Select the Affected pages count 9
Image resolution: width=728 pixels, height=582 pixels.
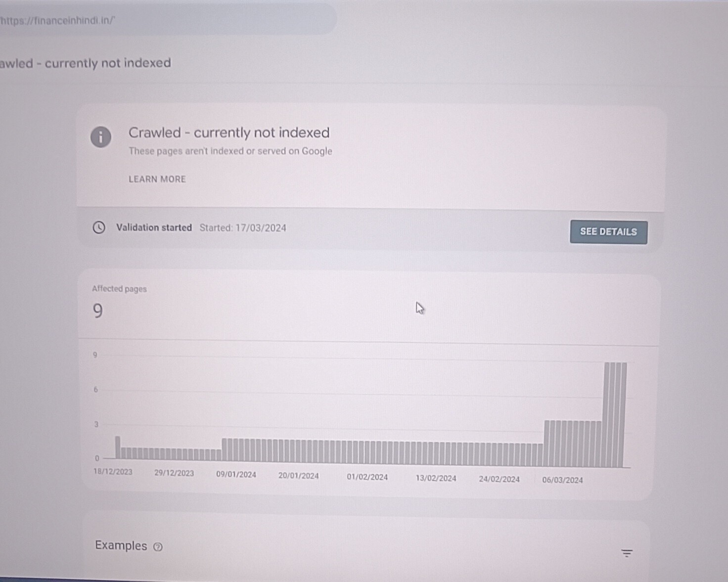98,311
